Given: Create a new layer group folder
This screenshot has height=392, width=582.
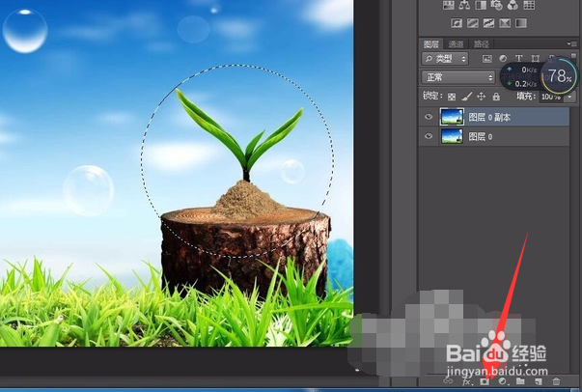Looking at the screenshot, I should 520,380.
